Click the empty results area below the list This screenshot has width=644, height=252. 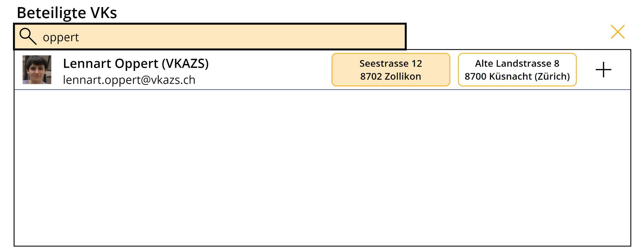pos(322,168)
